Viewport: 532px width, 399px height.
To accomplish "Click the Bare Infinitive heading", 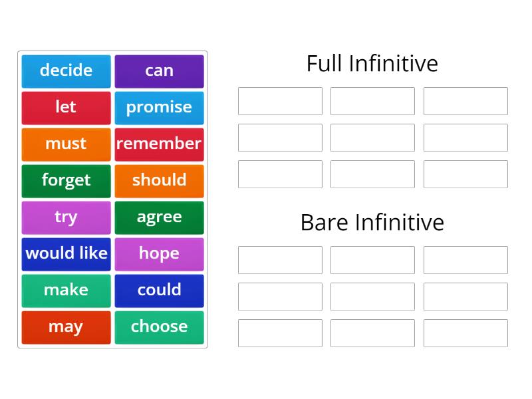I will coord(372,223).
